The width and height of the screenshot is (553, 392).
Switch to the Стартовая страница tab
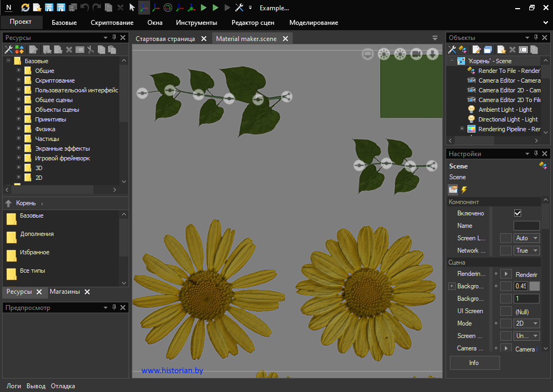[165, 39]
